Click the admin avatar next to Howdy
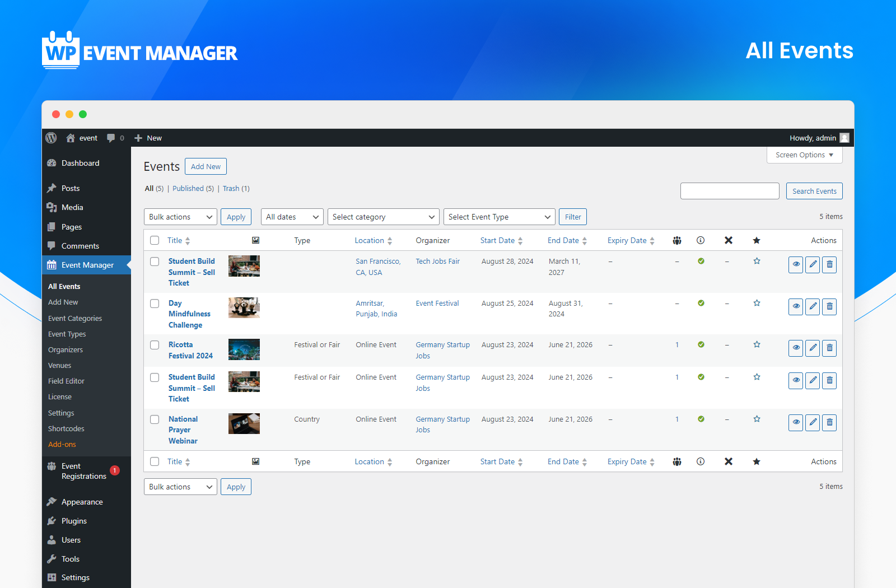Screen dimensions: 896x588 pos(844,138)
